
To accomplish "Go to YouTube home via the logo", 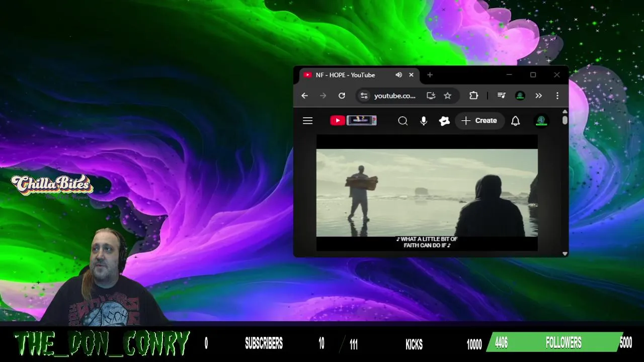I will point(353,120).
